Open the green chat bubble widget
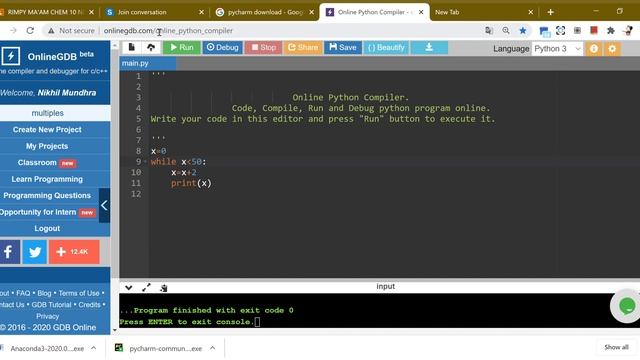Screen dimensions: 640x360 (627, 306)
